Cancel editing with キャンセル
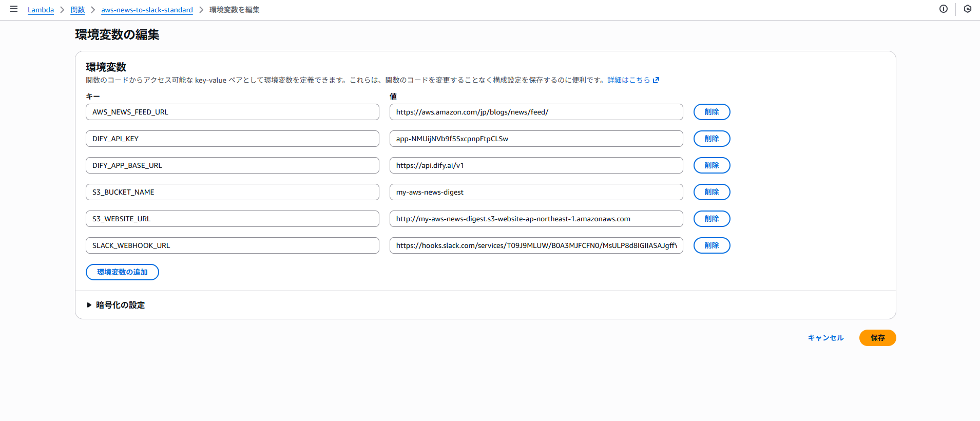The height and width of the screenshot is (421, 980). coord(825,338)
